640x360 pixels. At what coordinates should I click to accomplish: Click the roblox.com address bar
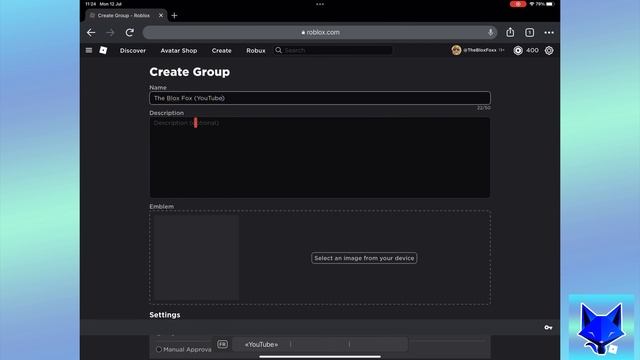(320, 32)
